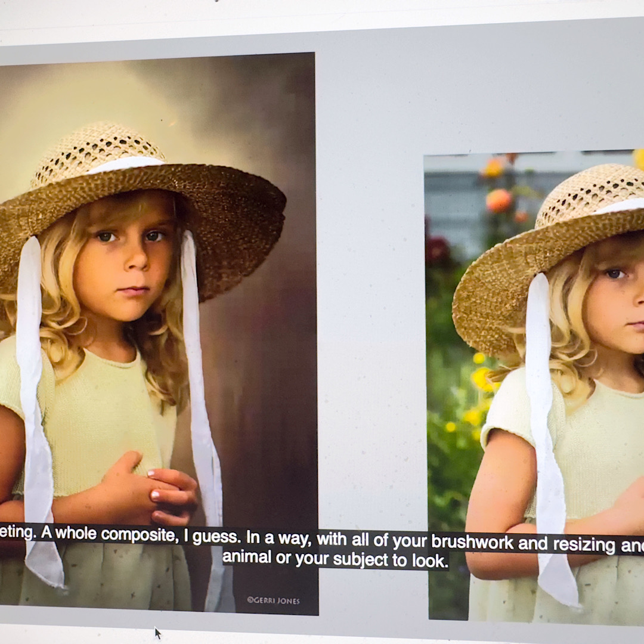Click the knit top in the garden photo

click(596, 429)
